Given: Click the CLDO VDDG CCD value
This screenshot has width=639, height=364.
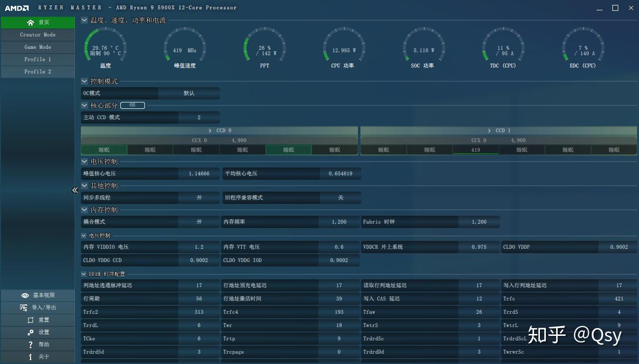Looking at the screenshot, I should (199, 261).
